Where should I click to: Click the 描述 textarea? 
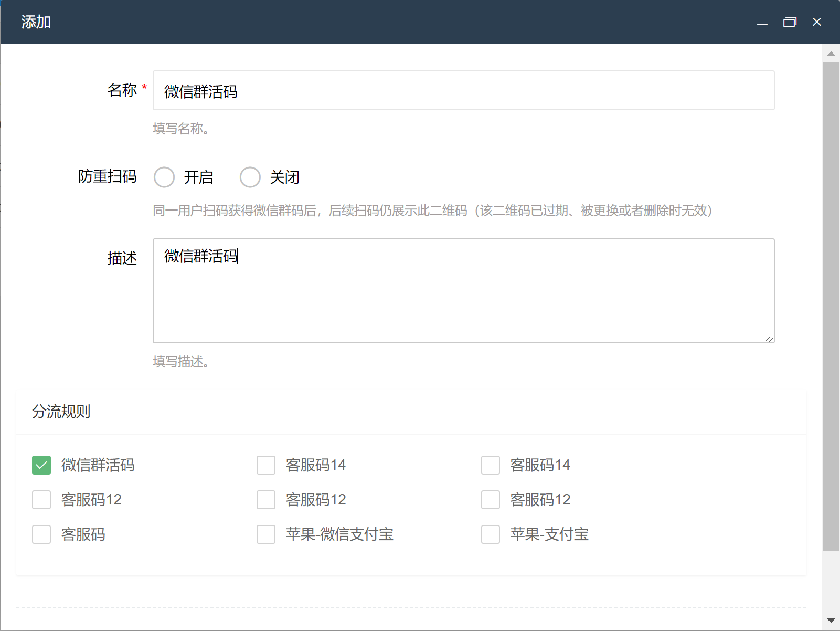point(464,291)
